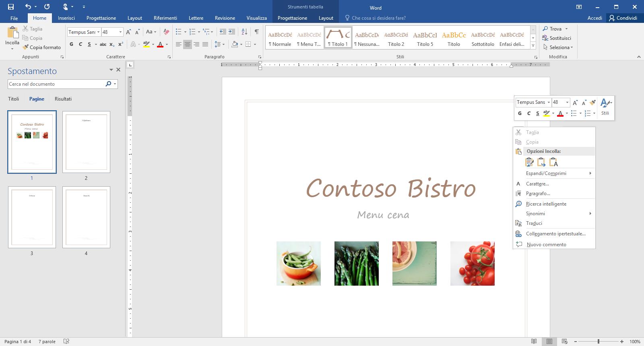Apply the Titolo 2 style
Screen dimensions: 644x346
click(396, 38)
